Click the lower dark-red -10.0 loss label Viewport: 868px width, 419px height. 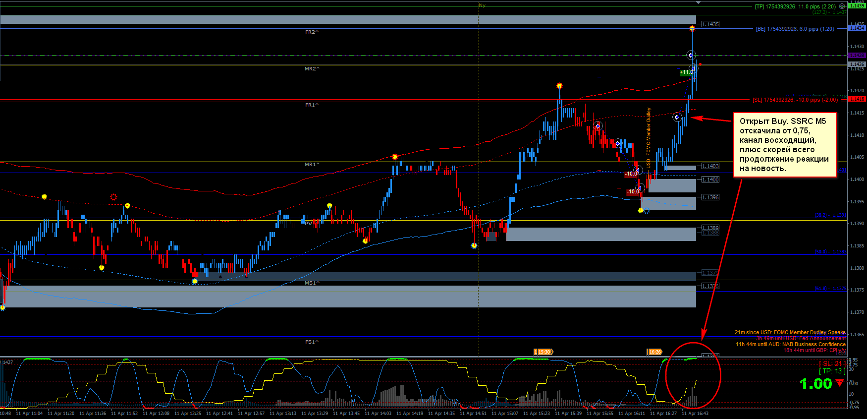tap(633, 192)
